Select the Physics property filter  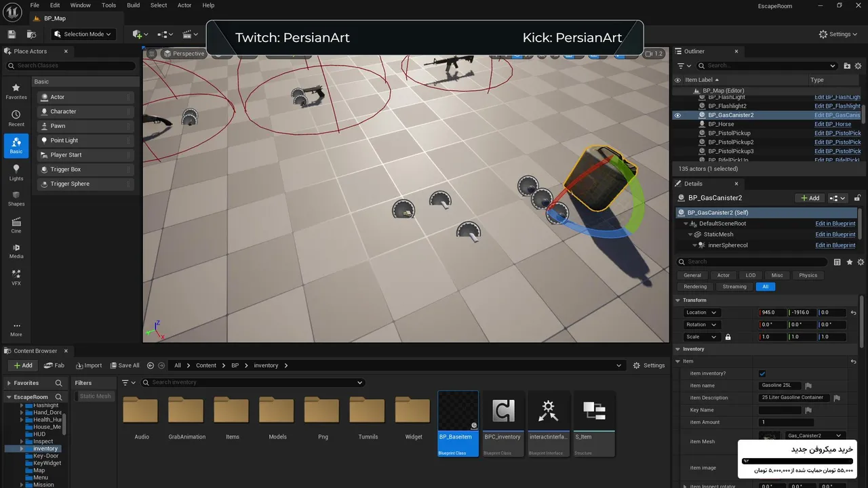click(808, 275)
